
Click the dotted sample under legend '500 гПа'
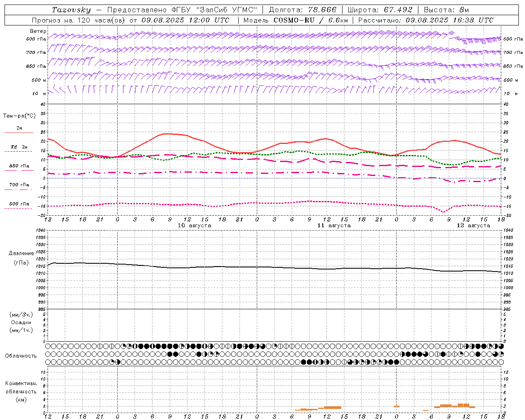pyautogui.click(x=18, y=208)
